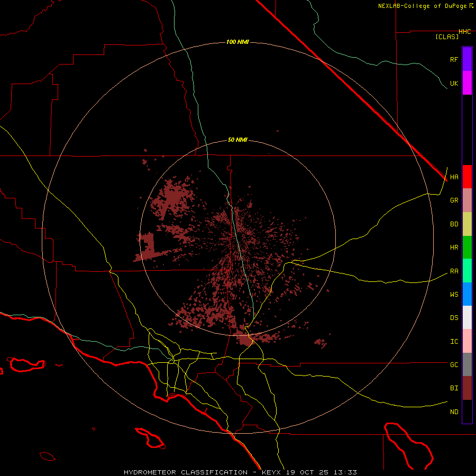Click the IC legend label

click(454, 342)
